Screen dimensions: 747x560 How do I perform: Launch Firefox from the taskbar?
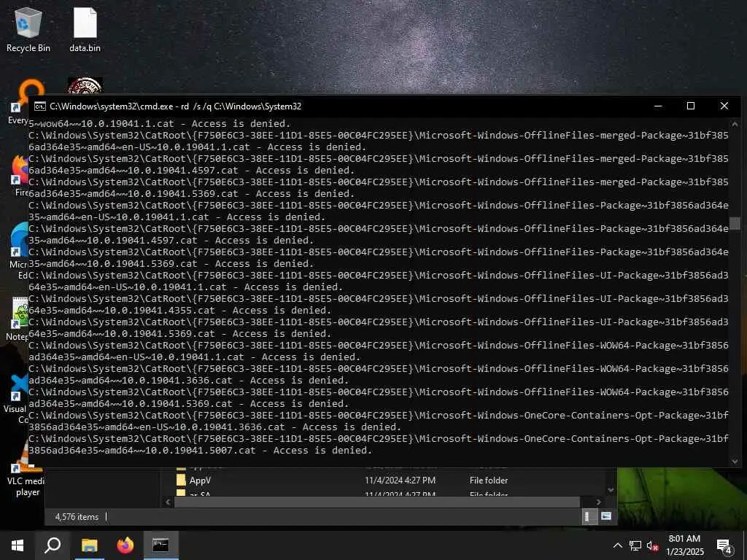click(125, 545)
